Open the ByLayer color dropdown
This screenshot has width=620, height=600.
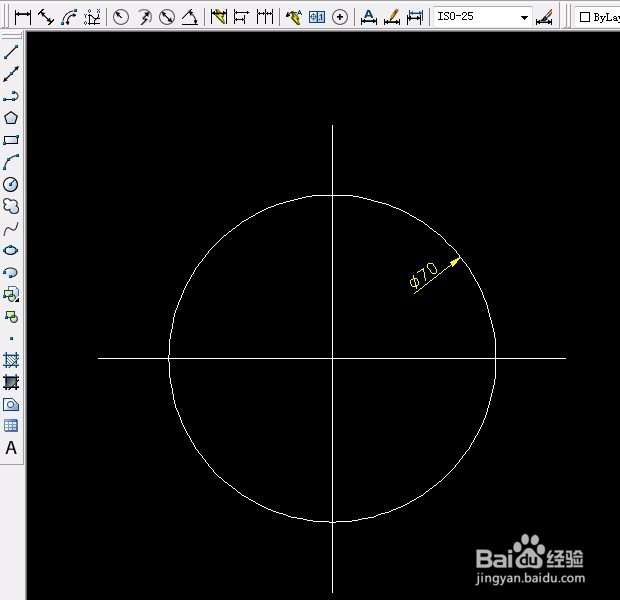[597, 17]
